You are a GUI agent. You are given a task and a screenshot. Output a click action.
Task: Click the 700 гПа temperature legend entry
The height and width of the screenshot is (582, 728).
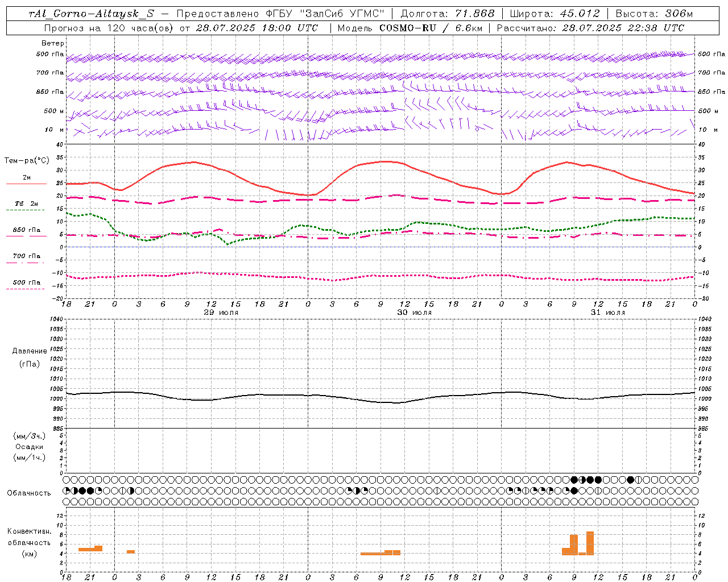click(x=27, y=256)
